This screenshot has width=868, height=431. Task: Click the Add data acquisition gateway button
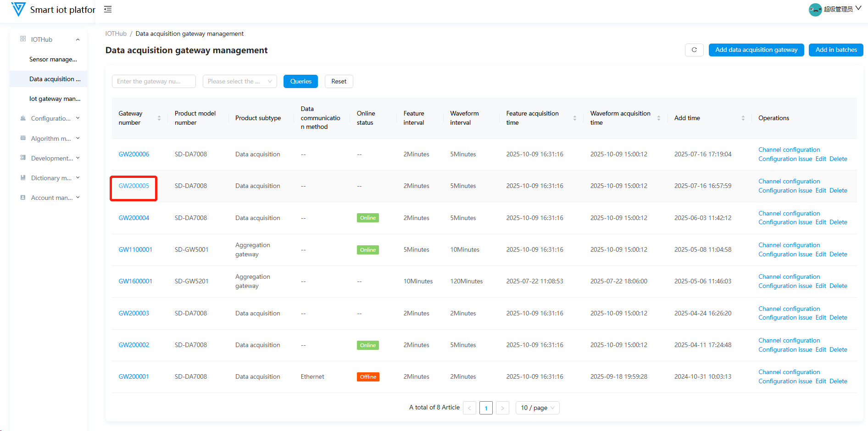756,50
